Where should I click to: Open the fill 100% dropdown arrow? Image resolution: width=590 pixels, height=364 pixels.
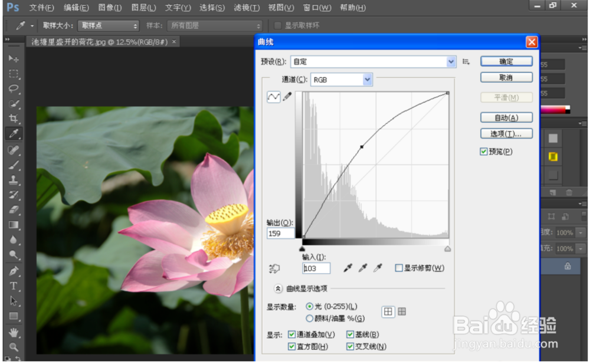point(581,249)
